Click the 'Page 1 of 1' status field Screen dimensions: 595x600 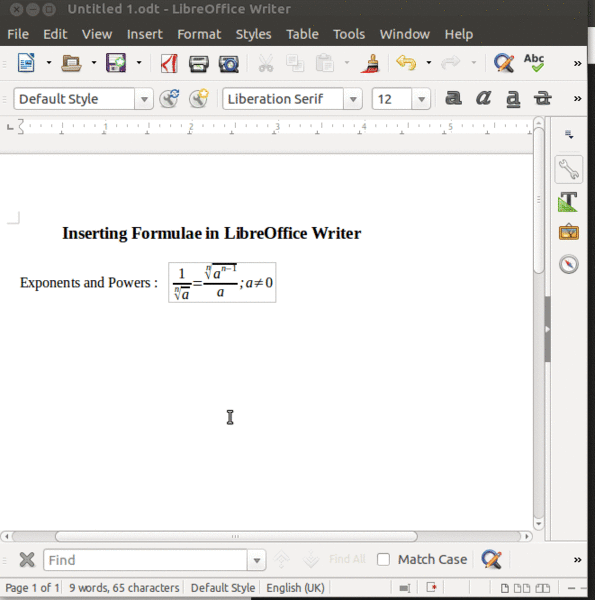(32, 588)
